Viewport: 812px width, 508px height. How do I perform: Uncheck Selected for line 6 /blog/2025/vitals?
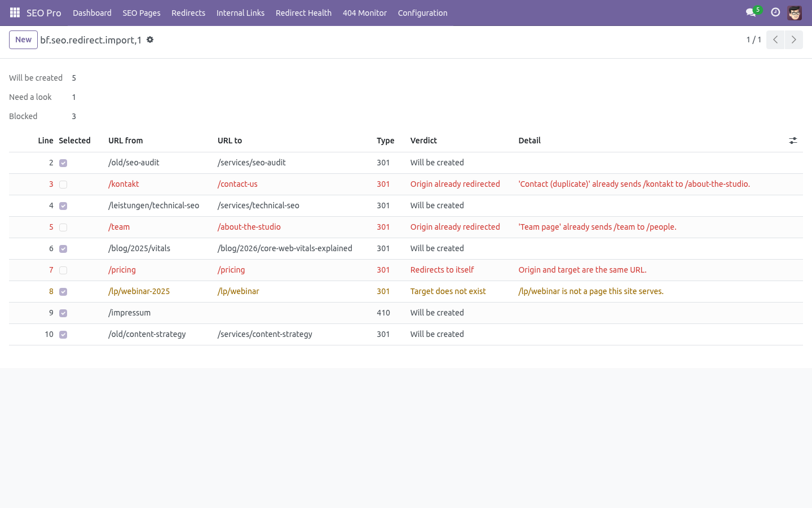[63, 249]
